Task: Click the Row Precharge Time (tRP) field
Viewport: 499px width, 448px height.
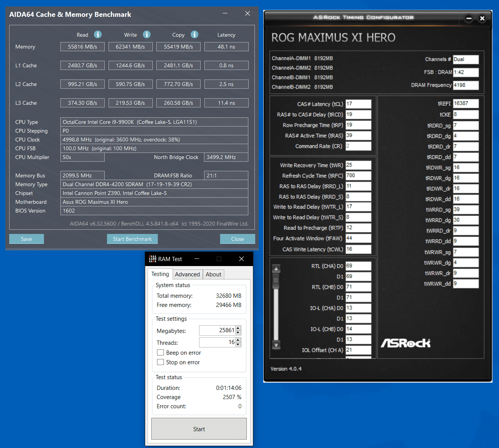Action: 358,125
